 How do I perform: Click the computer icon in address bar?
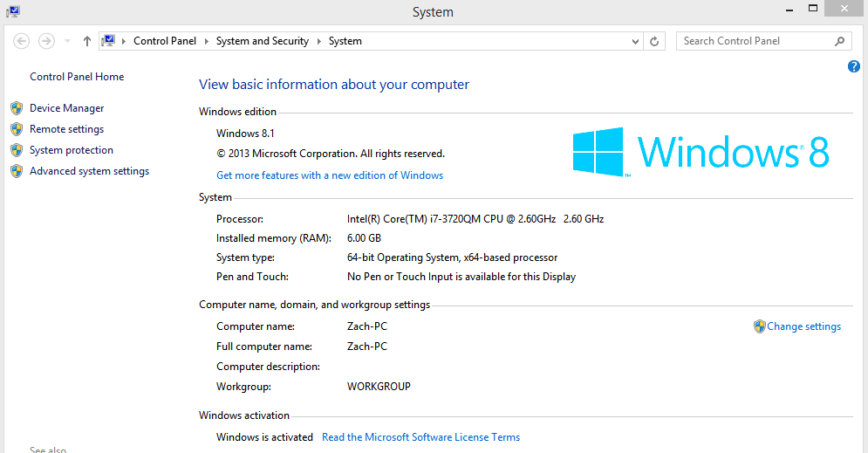[x=109, y=41]
